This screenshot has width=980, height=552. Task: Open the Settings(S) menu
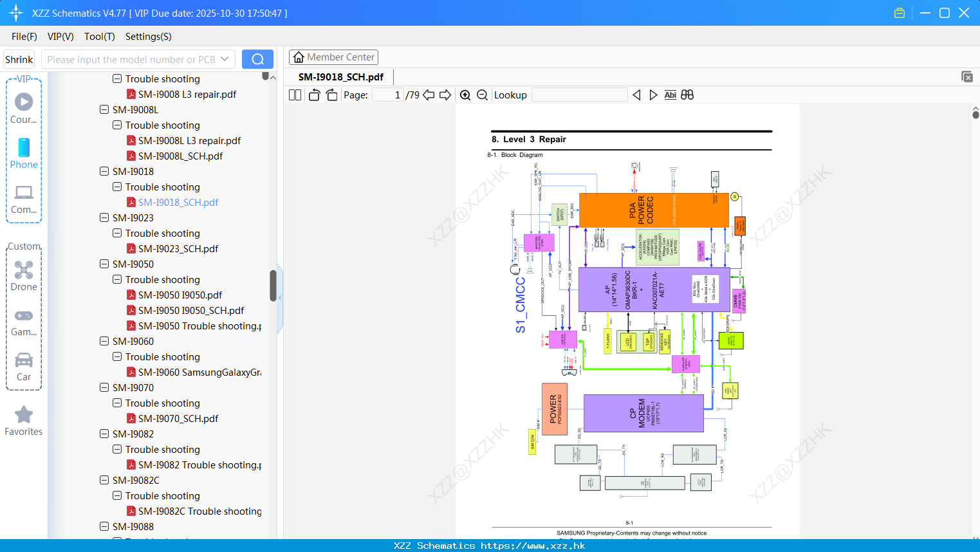coord(149,37)
